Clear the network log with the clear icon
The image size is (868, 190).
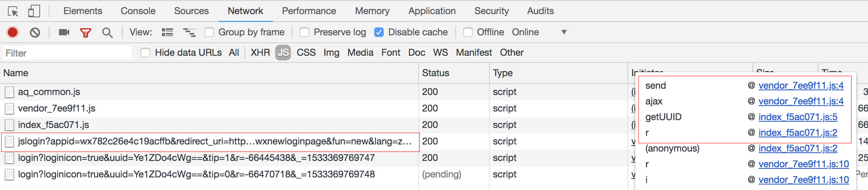coord(35,32)
